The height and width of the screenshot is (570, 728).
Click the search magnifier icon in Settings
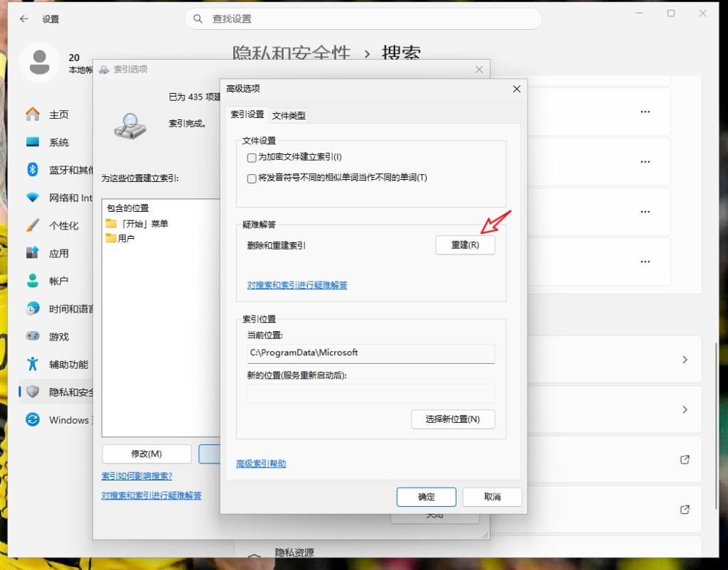click(x=198, y=18)
